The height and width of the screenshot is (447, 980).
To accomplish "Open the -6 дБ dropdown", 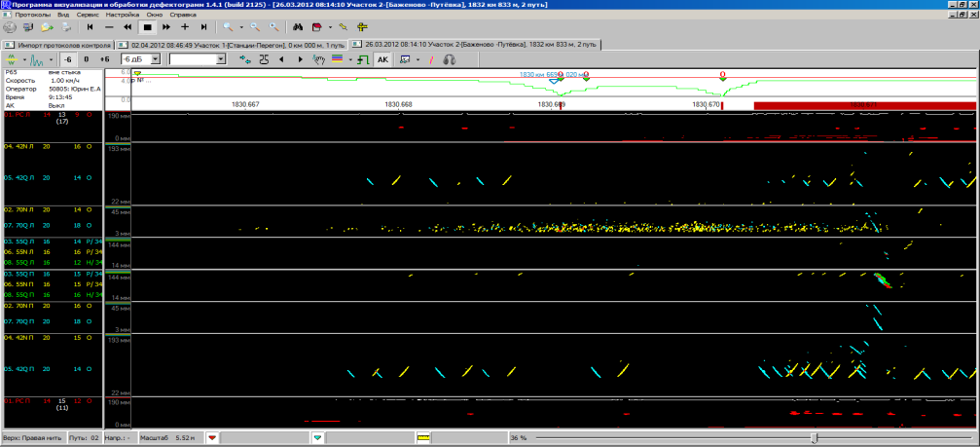I will click(156, 59).
